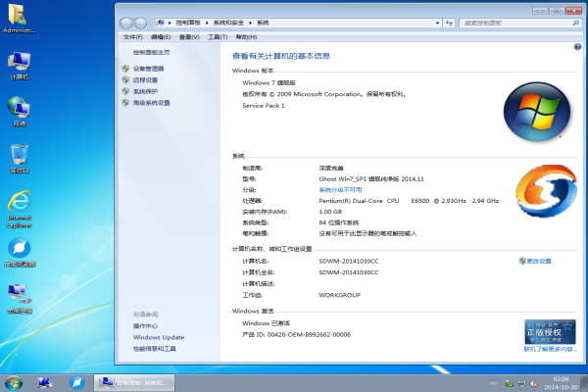This screenshot has width=588, height=392.
Task: Launch Internet Explorer from the desktop
Action: 19,209
